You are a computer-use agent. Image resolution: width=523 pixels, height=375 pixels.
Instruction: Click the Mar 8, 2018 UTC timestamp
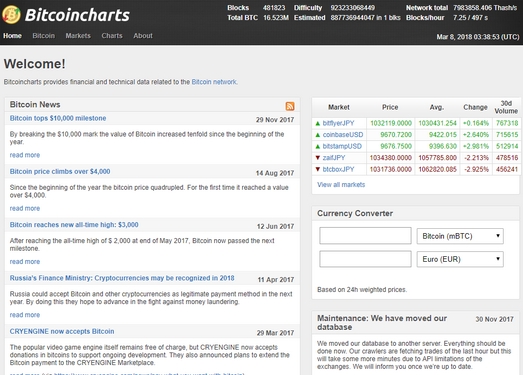(478, 37)
